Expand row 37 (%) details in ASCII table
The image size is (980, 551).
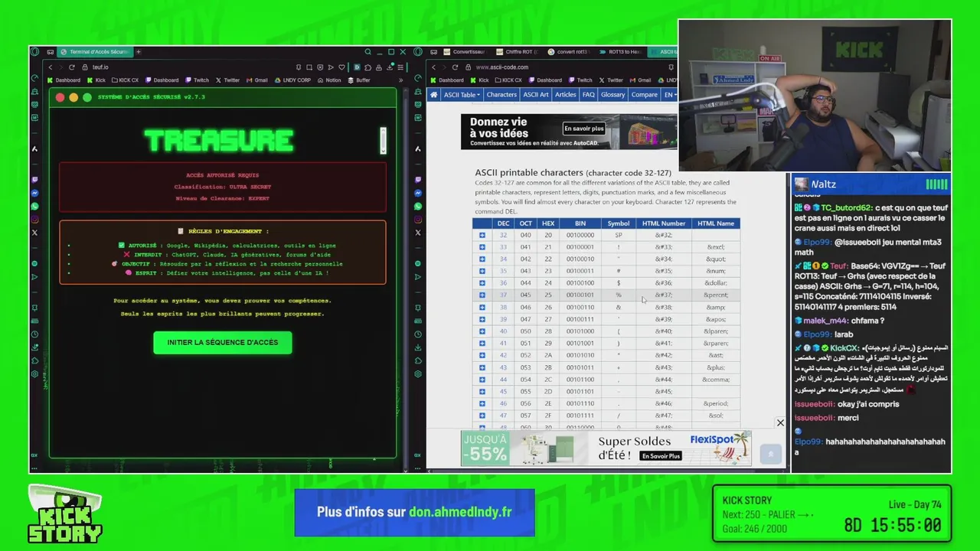click(x=482, y=295)
